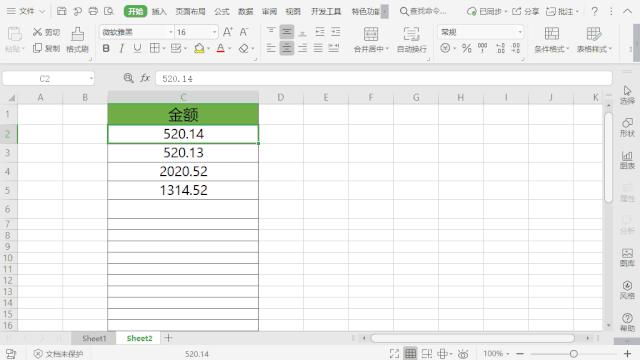Click the Format Painter brush icon
Viewport: 640px width, 360px height.
[x=77, y=34]
